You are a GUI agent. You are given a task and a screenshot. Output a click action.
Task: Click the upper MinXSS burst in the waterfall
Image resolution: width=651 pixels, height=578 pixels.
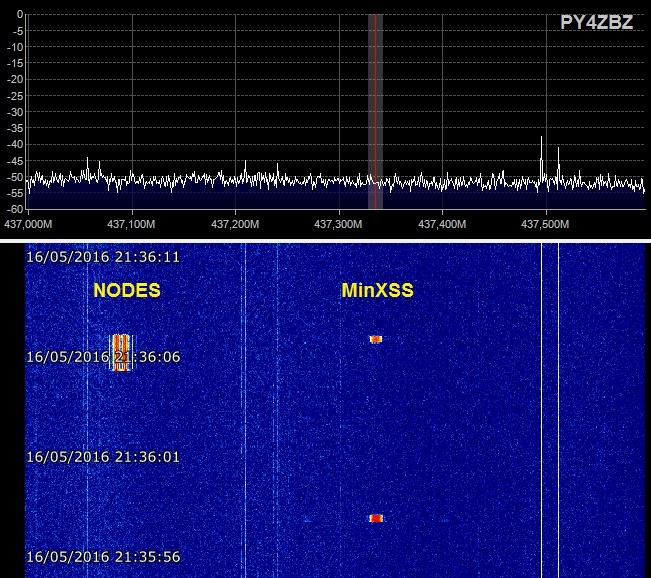coord(376,339)
